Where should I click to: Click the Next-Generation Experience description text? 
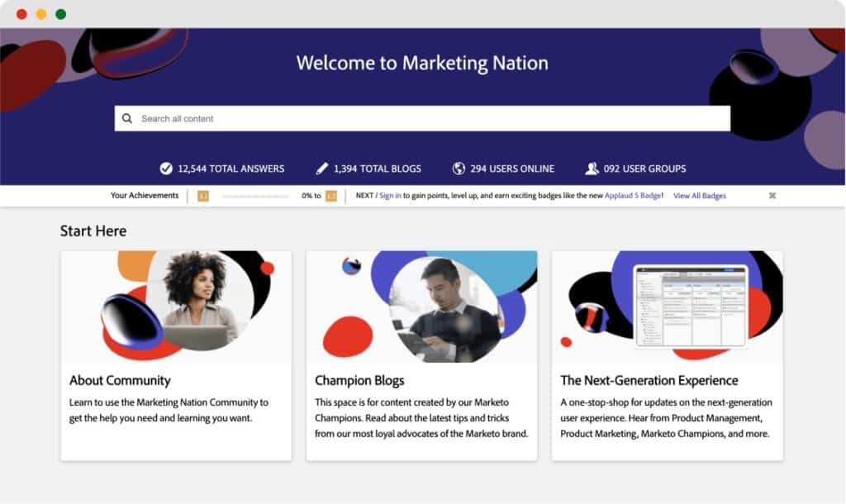tap(667, 418)
